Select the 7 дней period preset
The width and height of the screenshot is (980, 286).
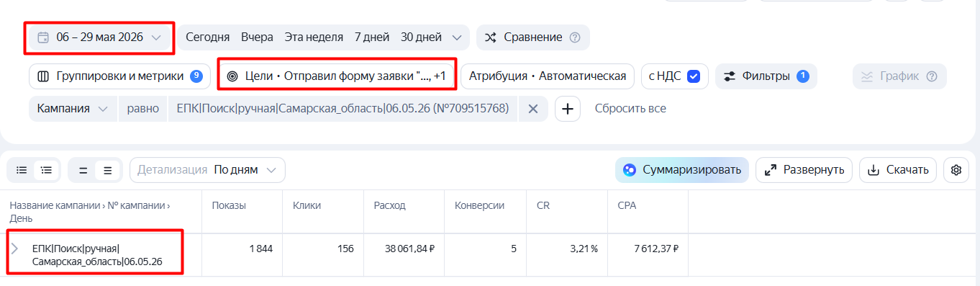(371, 37)
